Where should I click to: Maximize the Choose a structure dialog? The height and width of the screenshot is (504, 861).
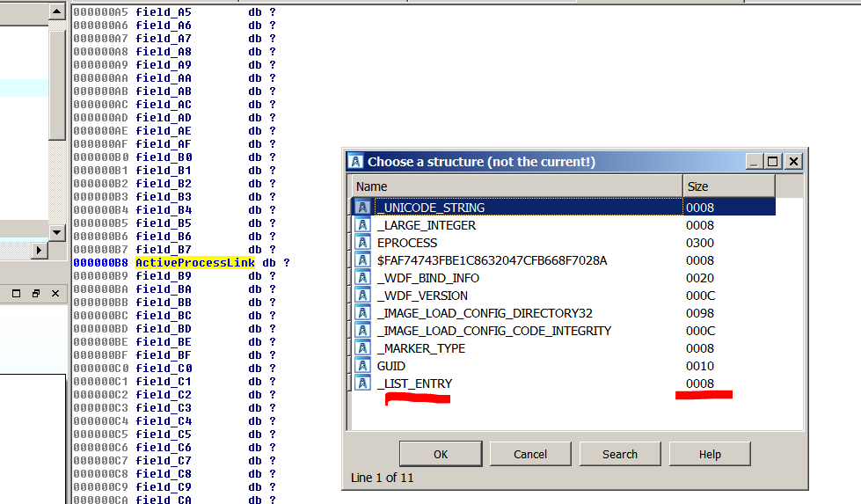coord(773,161)
